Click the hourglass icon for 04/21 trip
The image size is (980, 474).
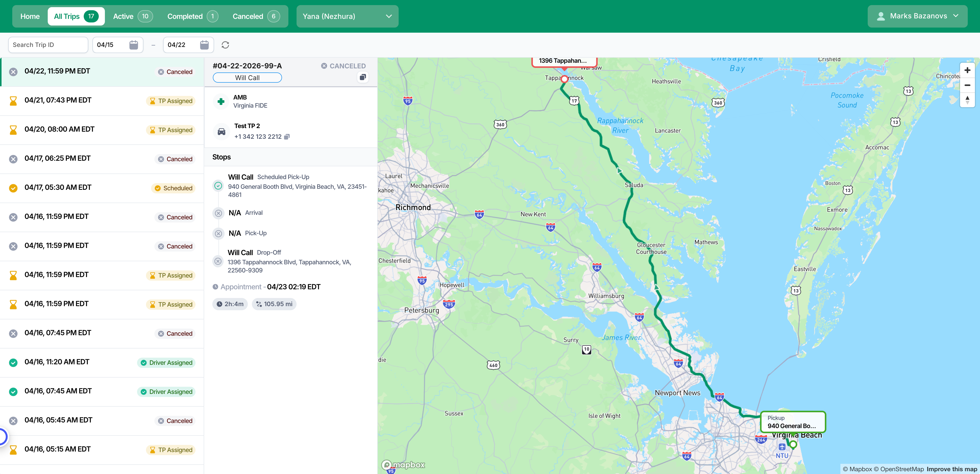(x=13, y=101)
